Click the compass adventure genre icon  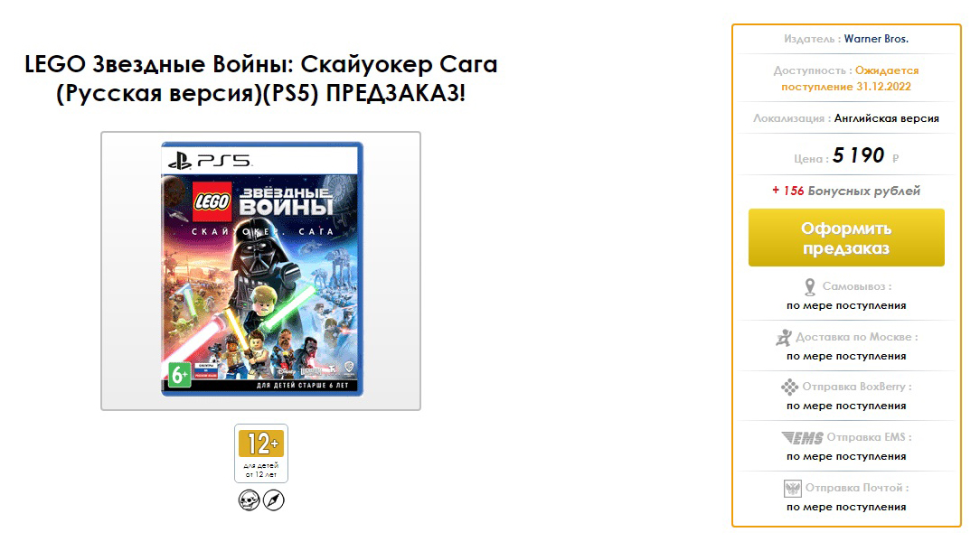(x=273, y=500)
